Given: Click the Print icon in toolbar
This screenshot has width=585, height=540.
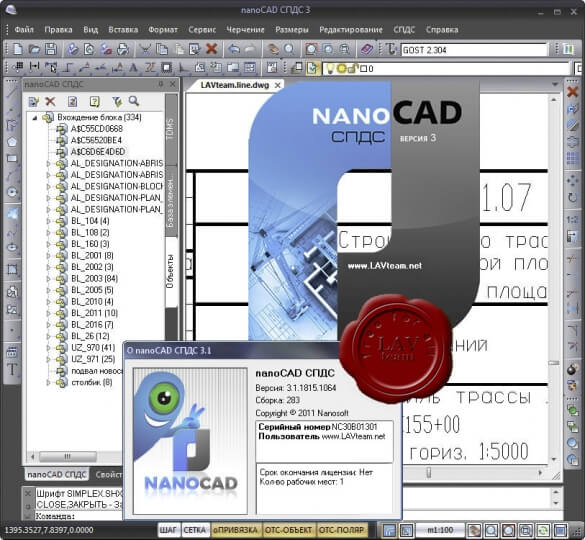Looking at the screenshot, I should (x=123, y=49).
